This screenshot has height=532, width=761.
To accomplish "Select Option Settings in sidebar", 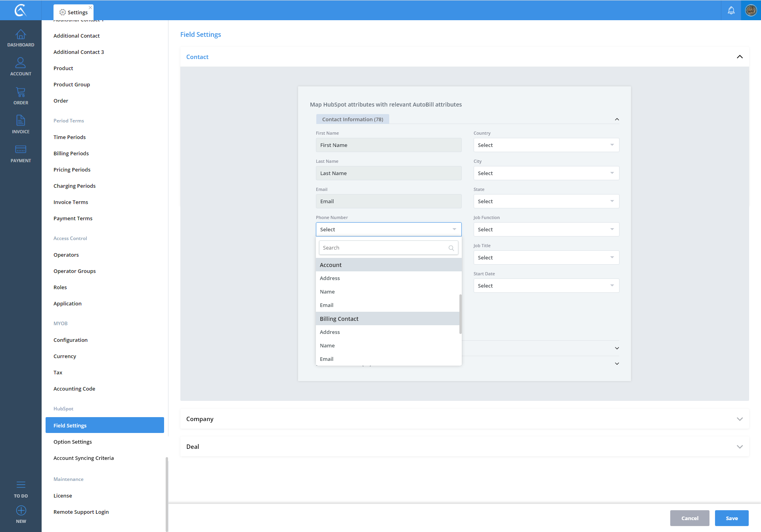I will click(x=73, y=442).
